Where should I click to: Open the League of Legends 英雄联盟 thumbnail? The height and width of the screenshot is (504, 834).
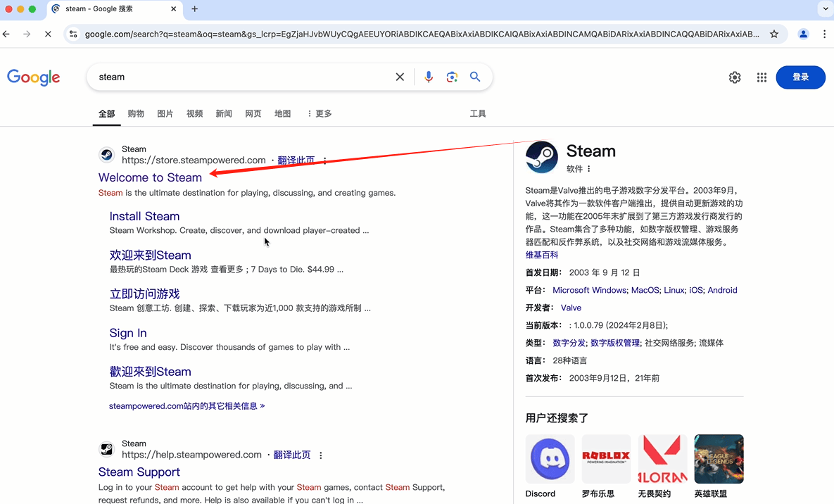coord(719,459)
